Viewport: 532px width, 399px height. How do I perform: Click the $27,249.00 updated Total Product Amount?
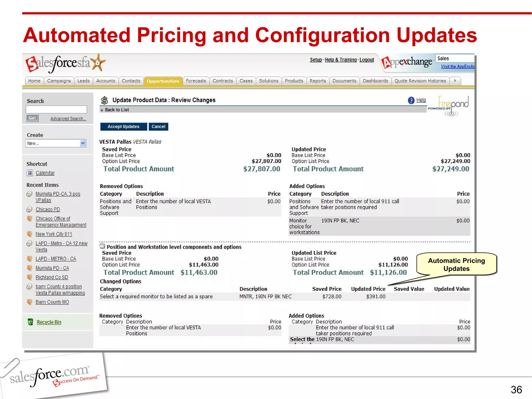tap(451, 169)
